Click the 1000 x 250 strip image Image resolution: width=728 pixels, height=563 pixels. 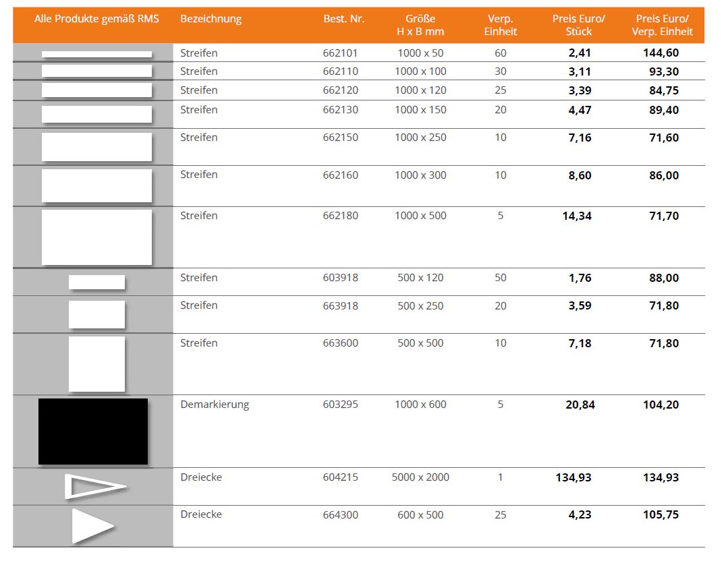click(x=96, y=147)
